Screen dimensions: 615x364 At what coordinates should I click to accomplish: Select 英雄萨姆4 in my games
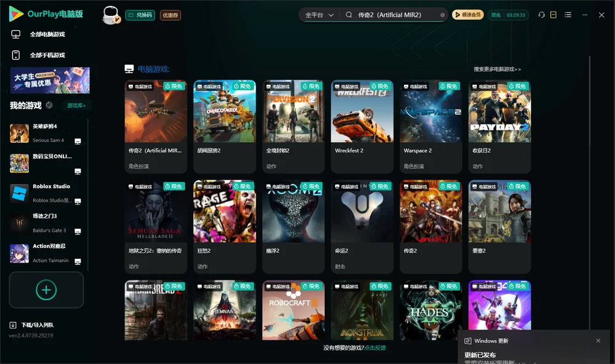46,133
